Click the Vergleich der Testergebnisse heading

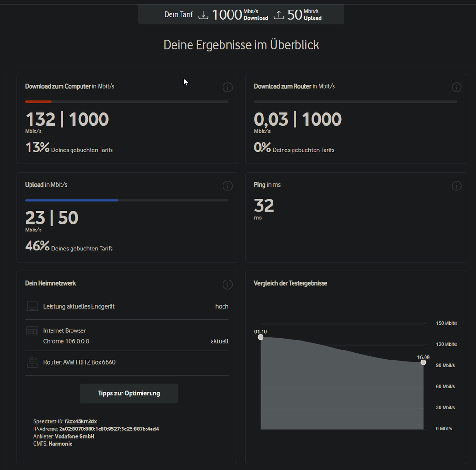[x=291, y=283]
